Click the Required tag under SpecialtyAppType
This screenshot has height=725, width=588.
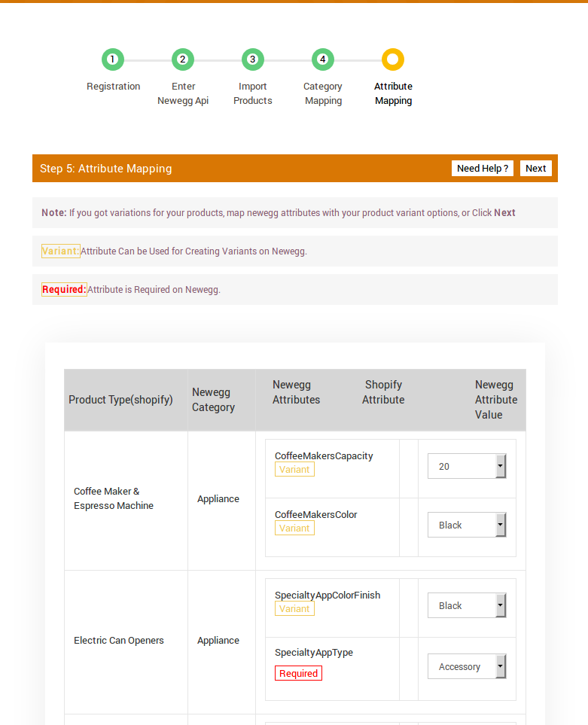[x=298, y=674]
